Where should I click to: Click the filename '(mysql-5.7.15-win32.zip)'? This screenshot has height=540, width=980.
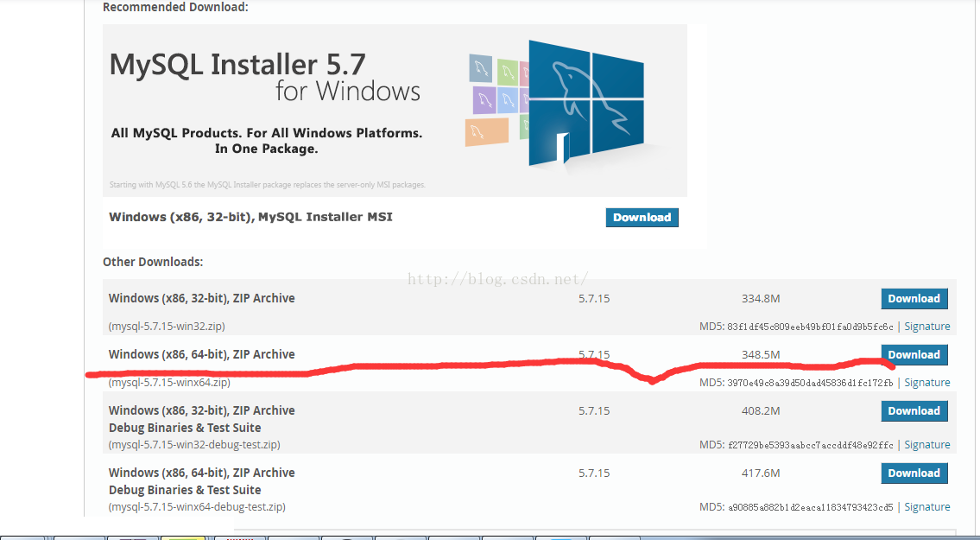click(167, 326)
